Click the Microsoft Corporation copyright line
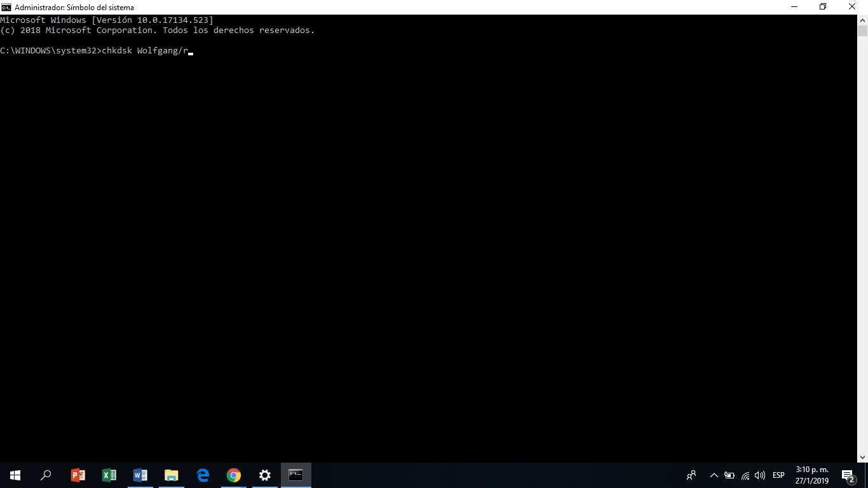The image size is (868, 488). (157, 30)
